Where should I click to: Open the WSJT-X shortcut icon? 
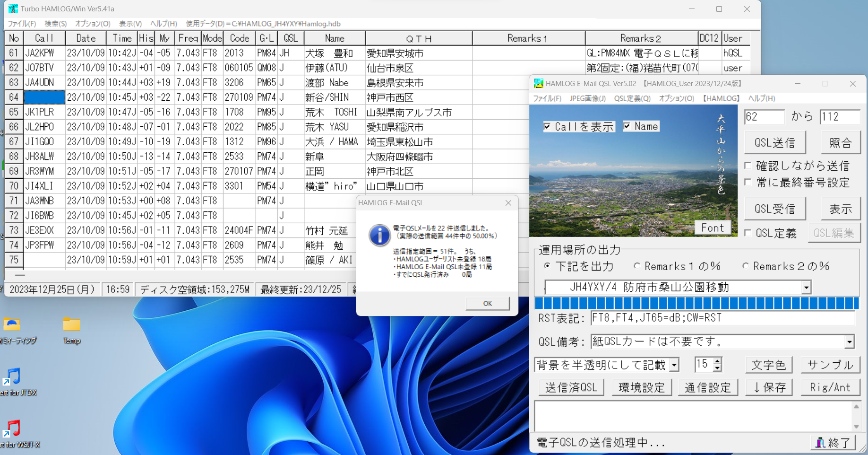[12, 429]
